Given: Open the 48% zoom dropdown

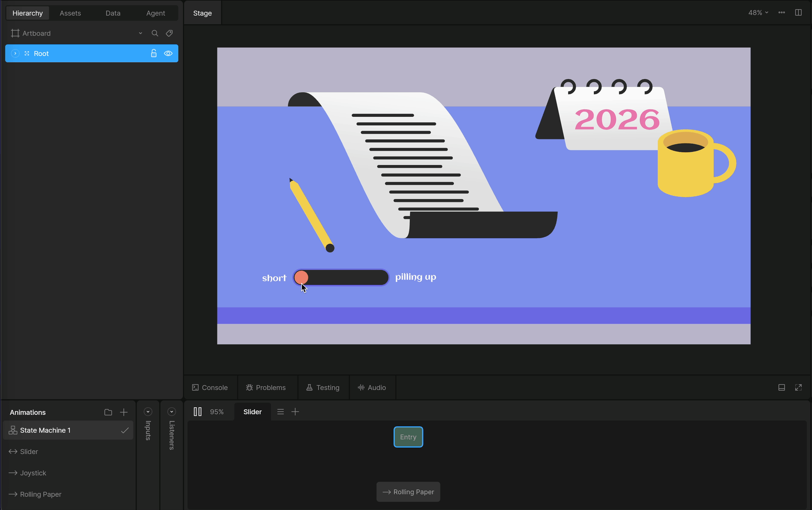Looking at the screenshot, I should 758,13.
